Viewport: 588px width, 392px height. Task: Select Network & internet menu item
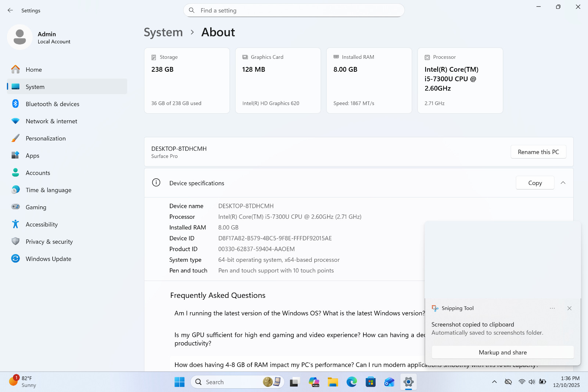pyautogui.click(x=67, y=121)
